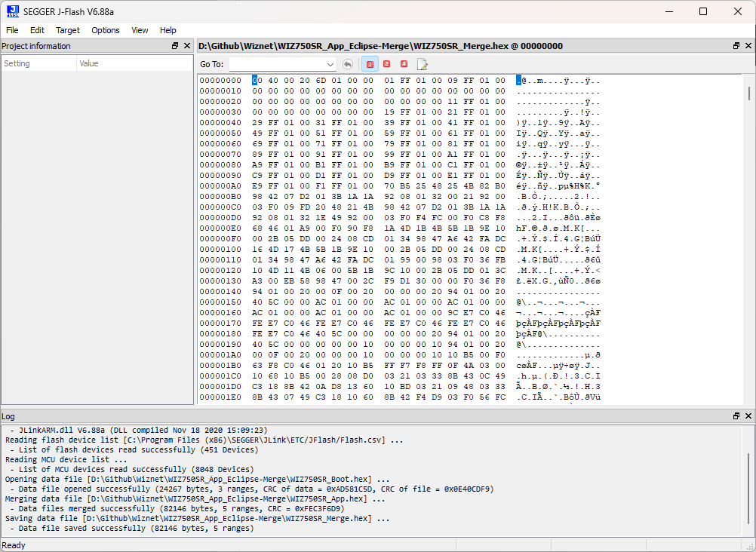Undock the Log panel
This screenshot has height=552, width=756.
coord(736,416)
